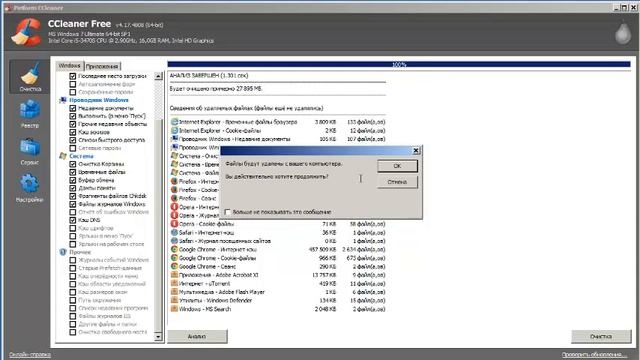This screenshot has width=640, height=360.
Task: Enable Файлы журналов IIS checkbox
Action: pos(73,316)
